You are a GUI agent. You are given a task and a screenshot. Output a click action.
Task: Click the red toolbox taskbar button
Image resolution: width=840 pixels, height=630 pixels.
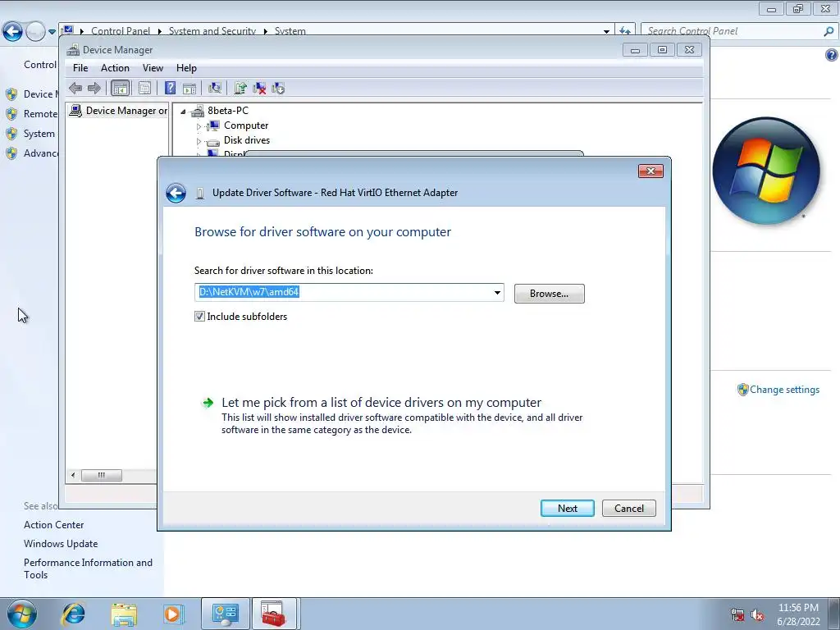click(274, 614)
